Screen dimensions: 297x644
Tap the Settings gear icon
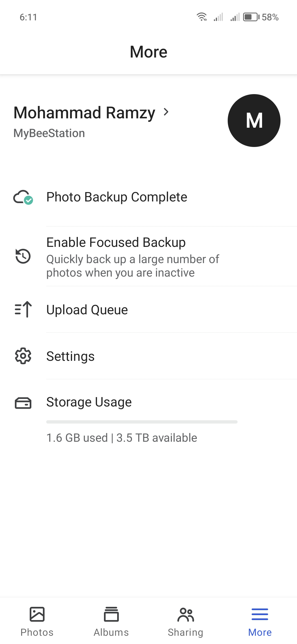tap(23, 356)
